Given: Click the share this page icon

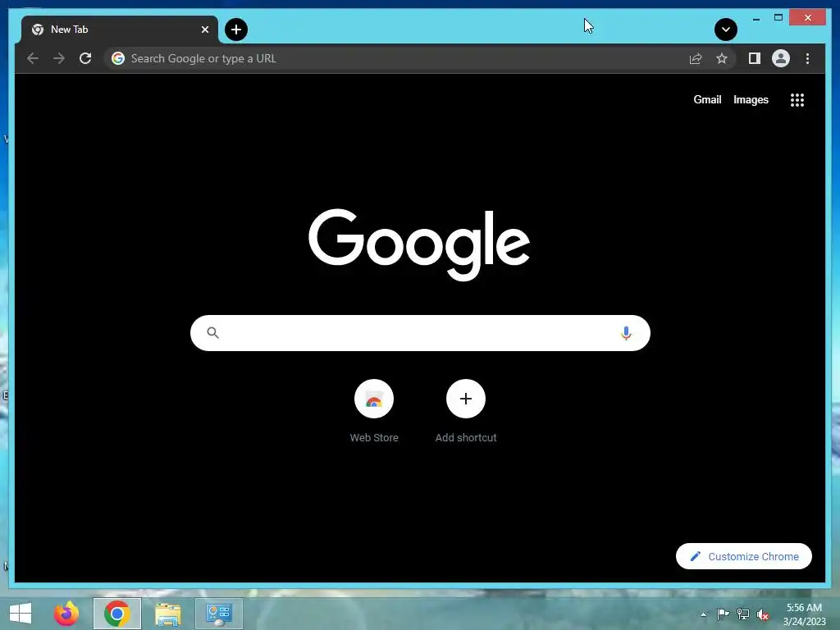Looking at the screenshot, I should 696,58.
